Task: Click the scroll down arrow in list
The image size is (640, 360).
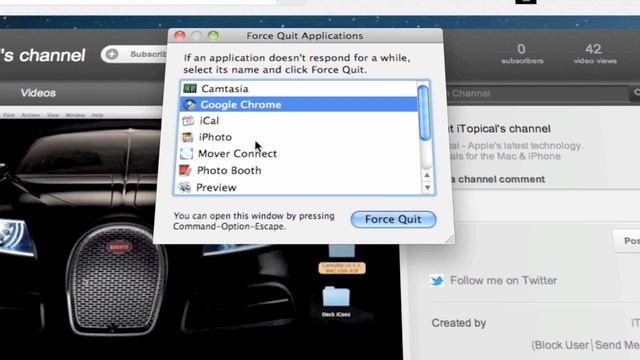Action: point(427,187)
